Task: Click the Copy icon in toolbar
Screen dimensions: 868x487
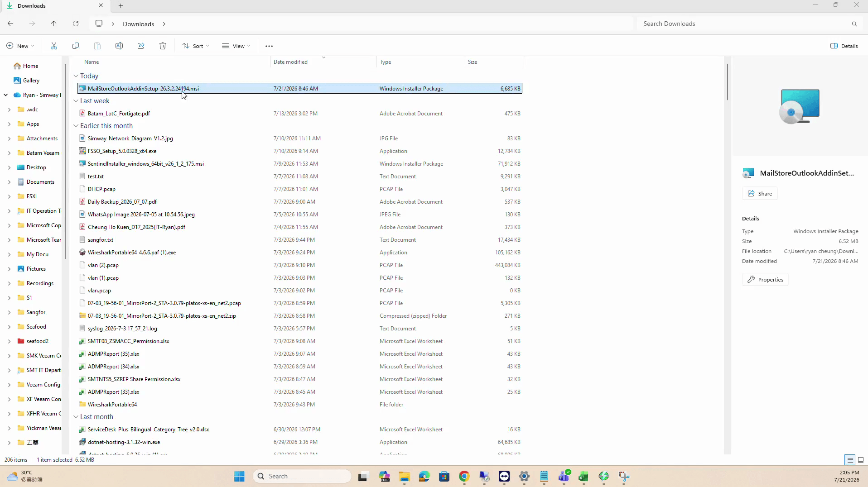Action: (x=76, y=46)
